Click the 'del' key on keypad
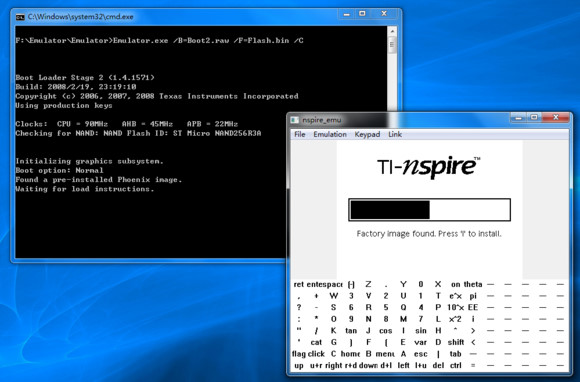 click(438, 365)
